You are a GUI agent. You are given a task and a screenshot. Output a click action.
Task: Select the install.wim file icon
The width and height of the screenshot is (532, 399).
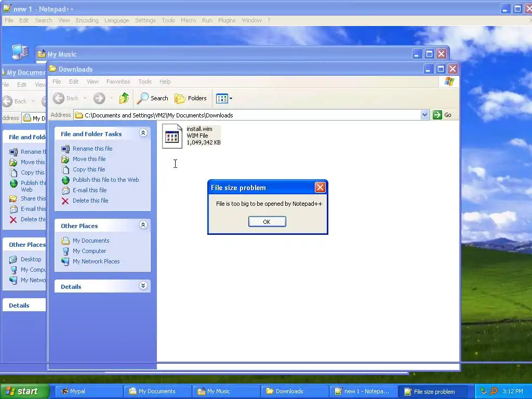172,136
